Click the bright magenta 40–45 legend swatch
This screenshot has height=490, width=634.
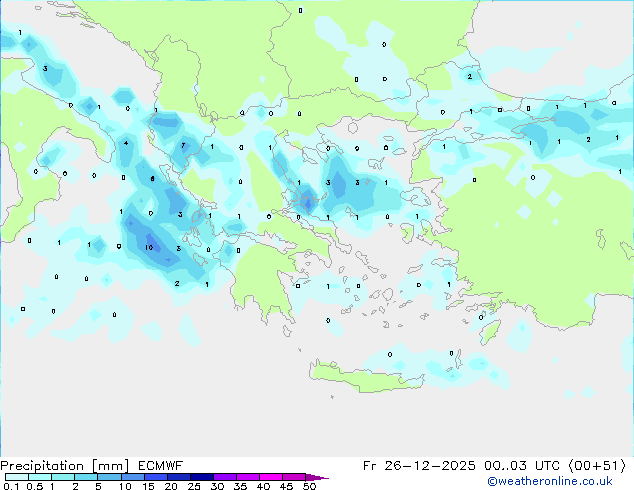(x=271, y=477)
